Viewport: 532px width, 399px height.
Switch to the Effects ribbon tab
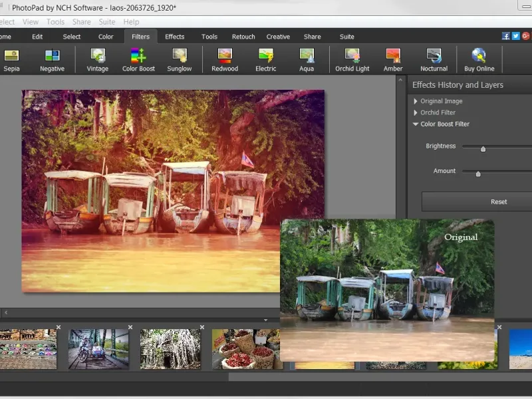coord(175,37)
